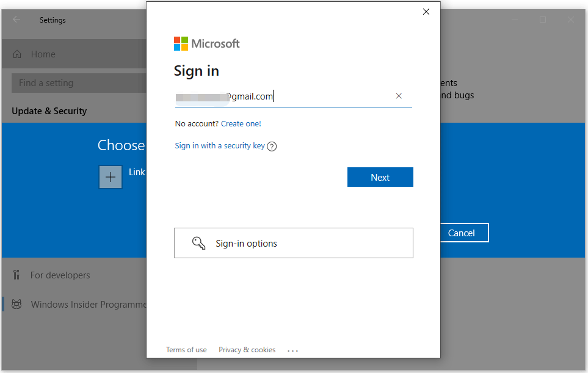This screenshot has width=588, height=373.
Task: Click the help icon beside security key link
Action: (272, 147)
